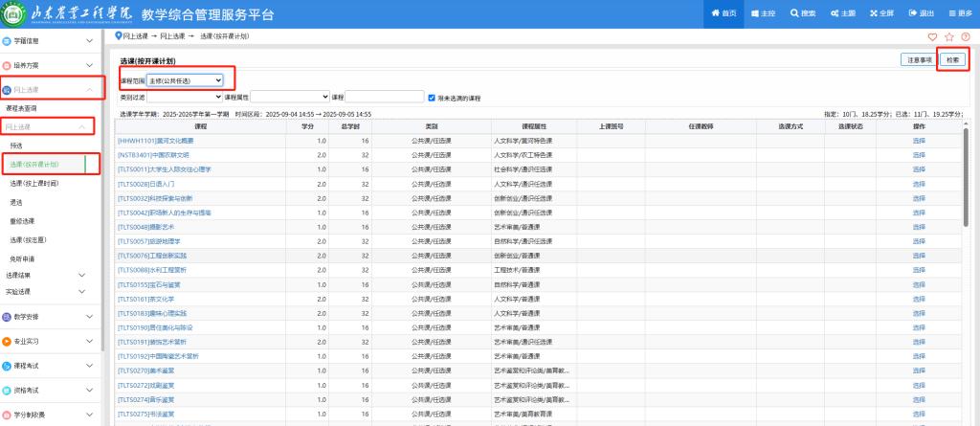Open the 选课(按志愿) menu item

point(28,239)
